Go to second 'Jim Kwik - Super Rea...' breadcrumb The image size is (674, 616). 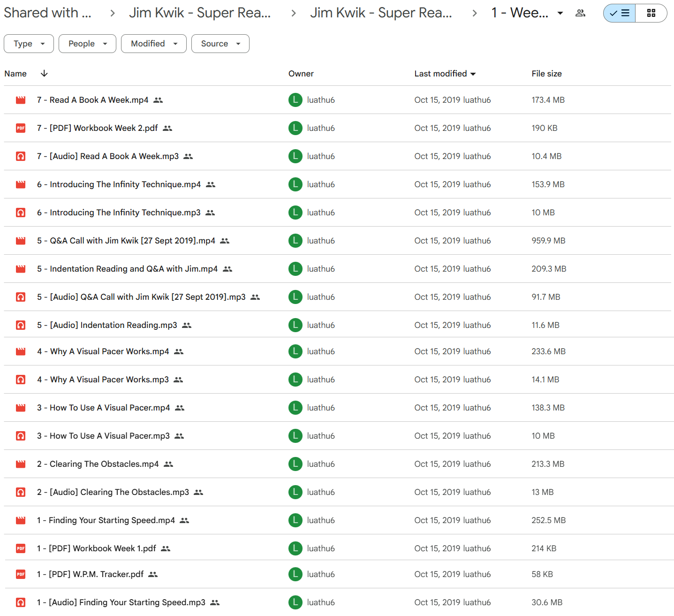tap(381, 13)
